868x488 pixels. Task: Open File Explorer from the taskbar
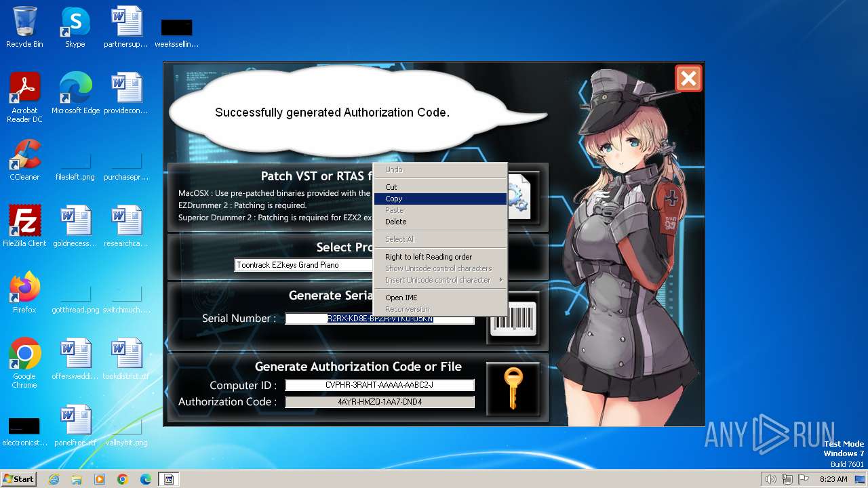tap(77, 479)
